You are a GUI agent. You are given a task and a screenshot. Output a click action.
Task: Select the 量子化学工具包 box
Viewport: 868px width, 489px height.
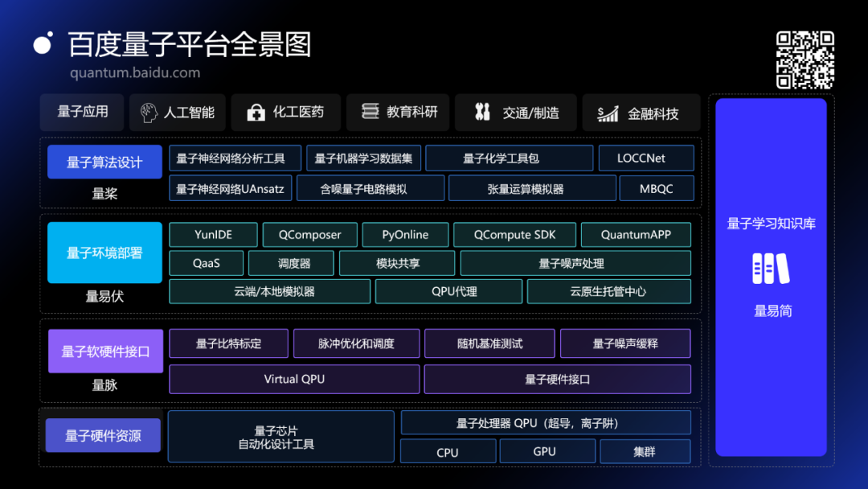[510, 158]
